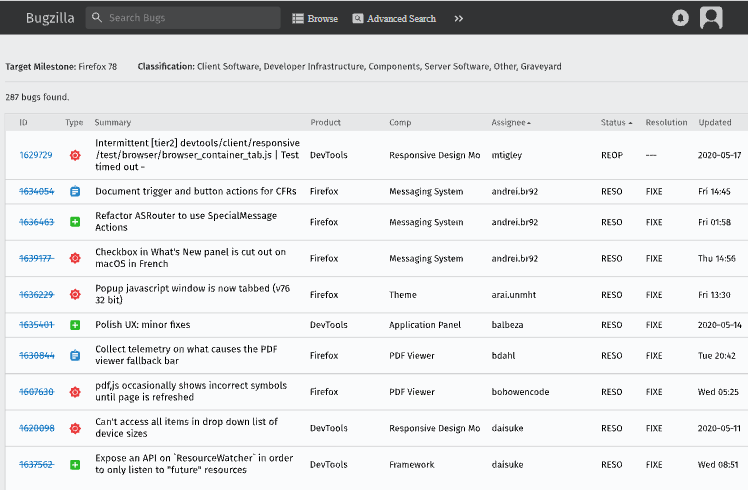This screenshot has height=490, width=748.
Task: Open bug 1607630
Action: [x=37, y=392]
